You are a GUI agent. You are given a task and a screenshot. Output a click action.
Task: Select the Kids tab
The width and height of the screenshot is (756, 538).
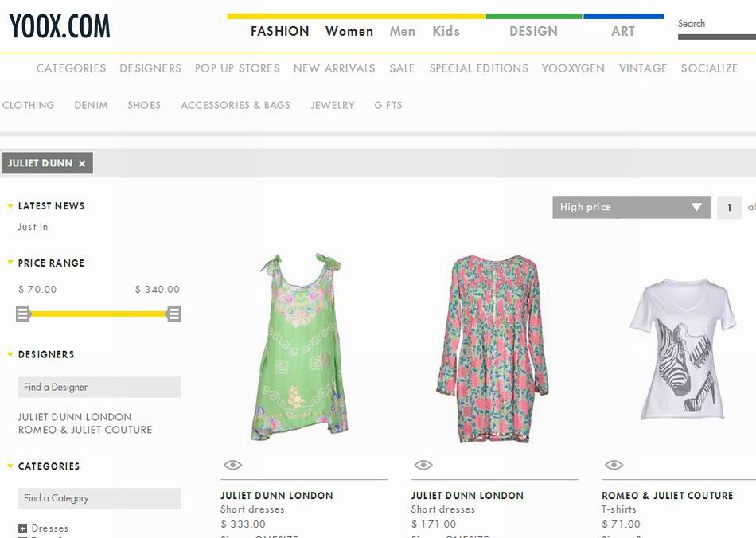446,31
